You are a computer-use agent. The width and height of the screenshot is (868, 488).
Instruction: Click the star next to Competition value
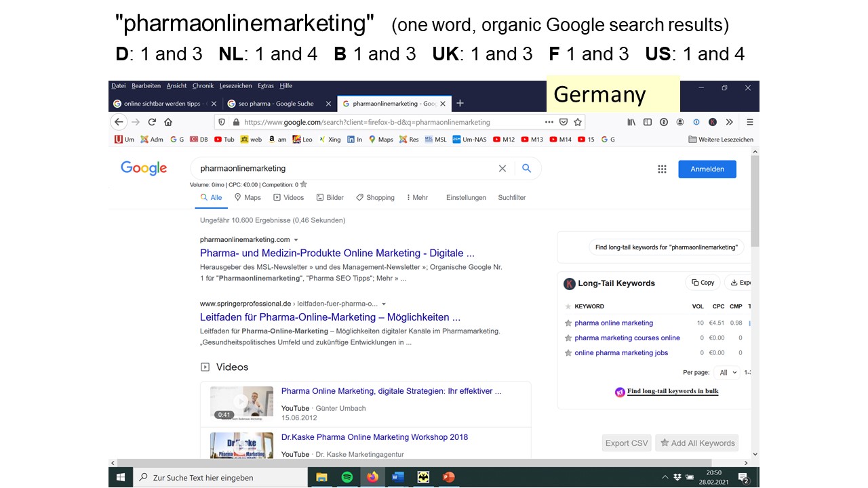(x=303, y=184)
